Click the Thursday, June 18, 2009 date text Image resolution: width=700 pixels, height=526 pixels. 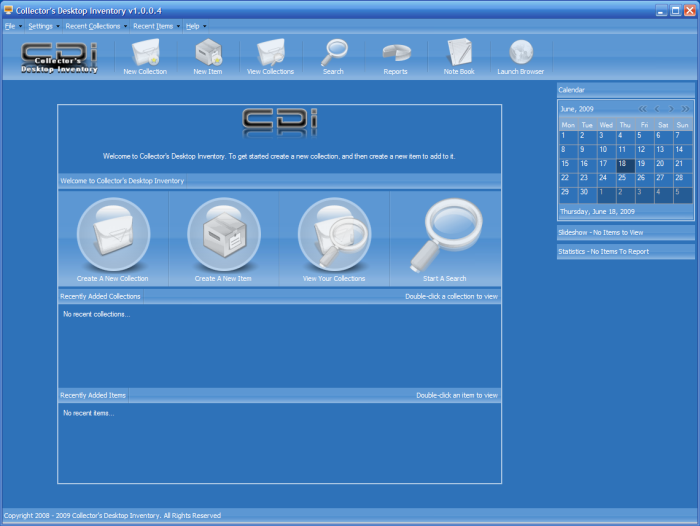tap(597, 212)
